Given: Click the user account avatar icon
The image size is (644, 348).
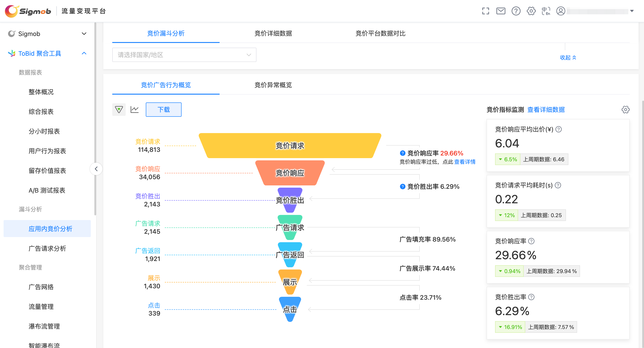Looking at the screenshot, I should 561,11.
